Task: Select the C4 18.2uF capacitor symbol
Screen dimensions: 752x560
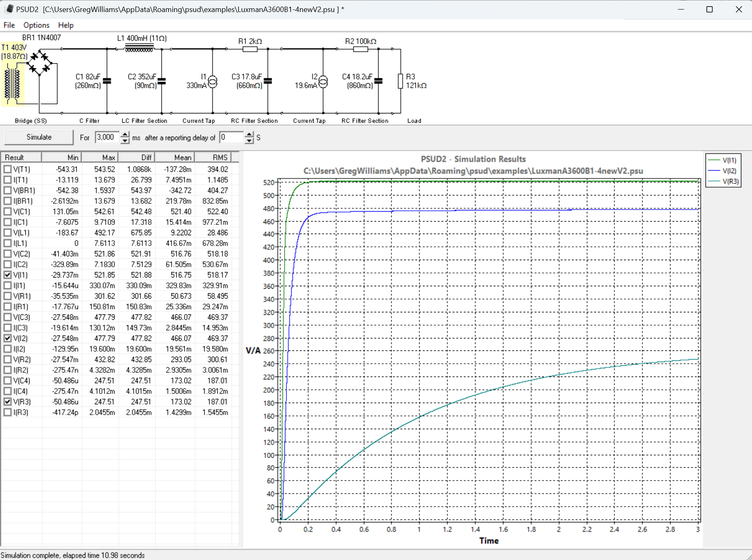Action: (378, 81)
